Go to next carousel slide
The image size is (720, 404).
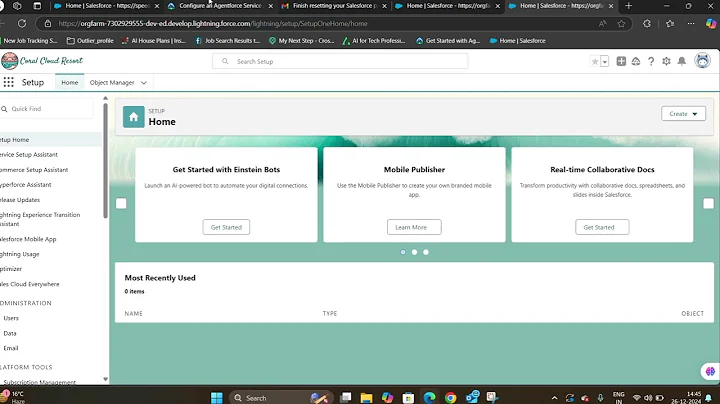(709, 203)
